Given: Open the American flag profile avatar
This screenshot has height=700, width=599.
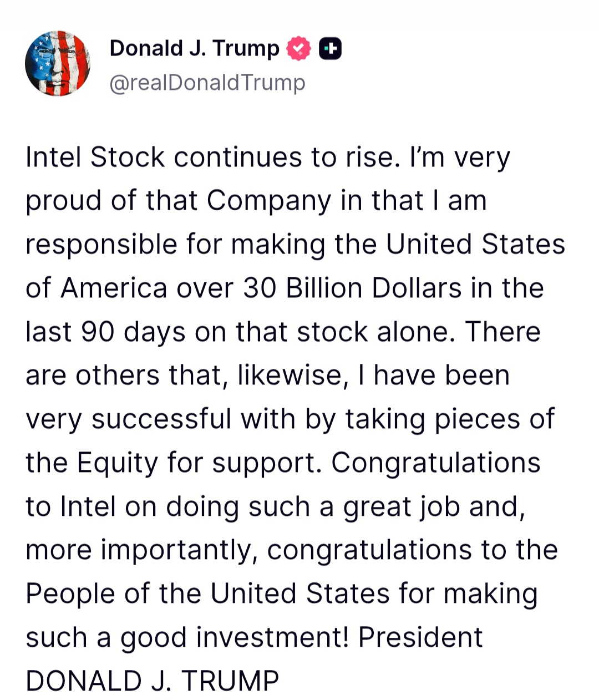Looking at the screenshot, I should [x=58, y=64].
